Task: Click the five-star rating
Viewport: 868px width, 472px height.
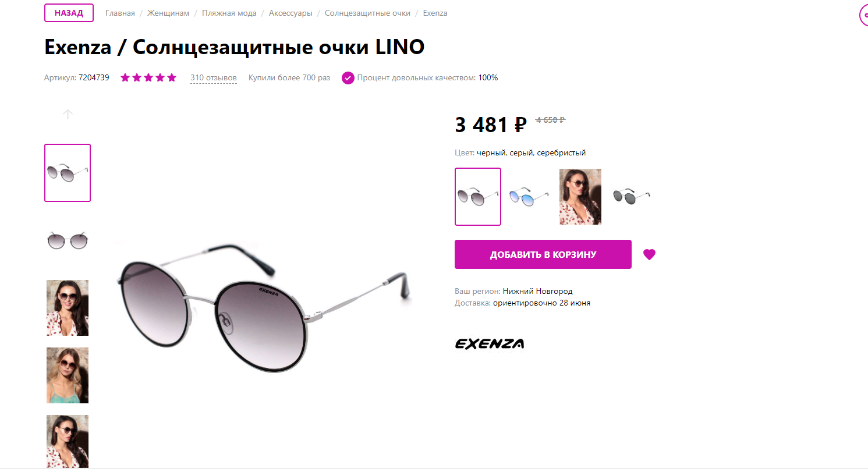Action: pos(148,78)
